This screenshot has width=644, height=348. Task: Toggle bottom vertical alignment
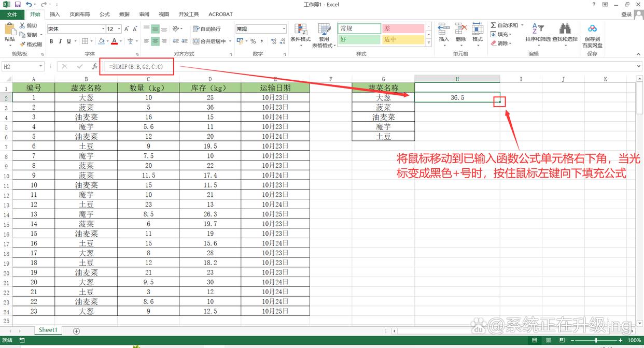click(164, 29)
